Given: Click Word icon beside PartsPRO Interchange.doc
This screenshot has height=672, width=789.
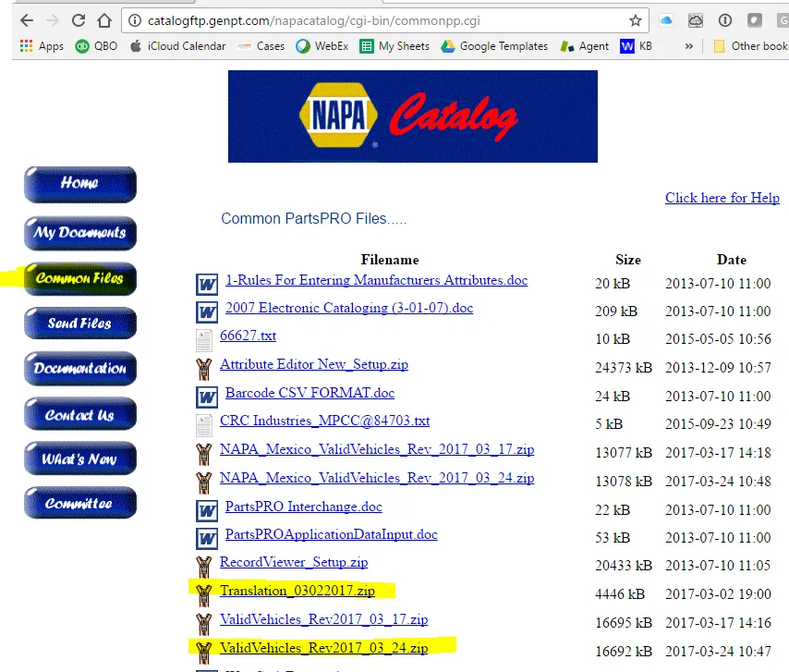Looking at the screenshot, I should 207,509.
